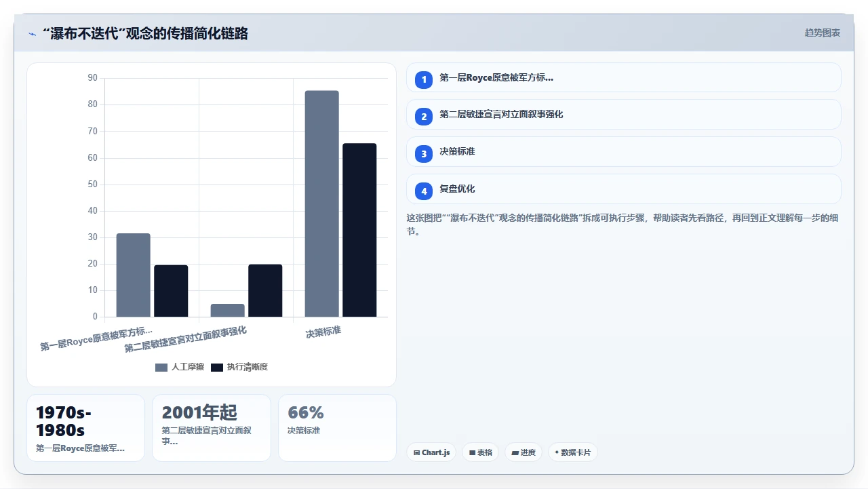
Task: Click the x-axis label 决策标准
Action: [x=323, y=332]
